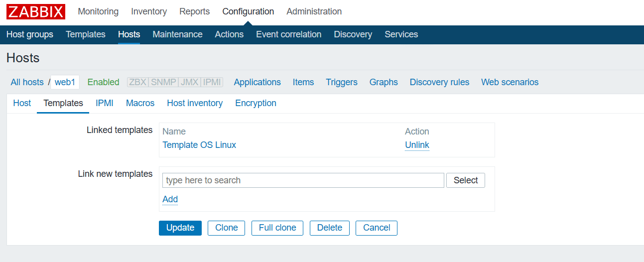The width and height of the screenshot is (644, 262).
Task: Switch to the Macros tab
Action: [140, 103]
